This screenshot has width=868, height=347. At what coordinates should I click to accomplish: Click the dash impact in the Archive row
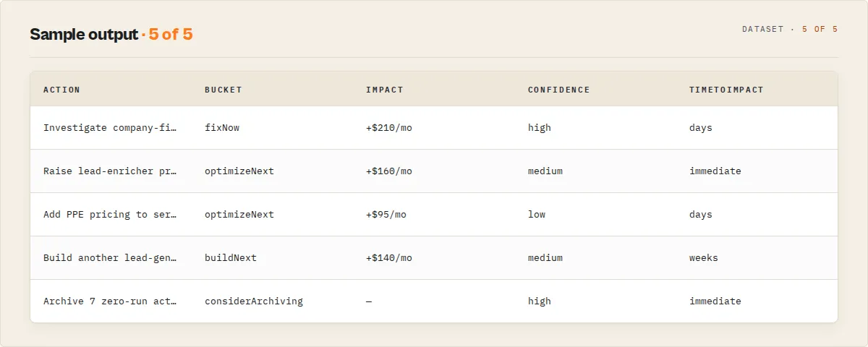[x=369, y=301]
